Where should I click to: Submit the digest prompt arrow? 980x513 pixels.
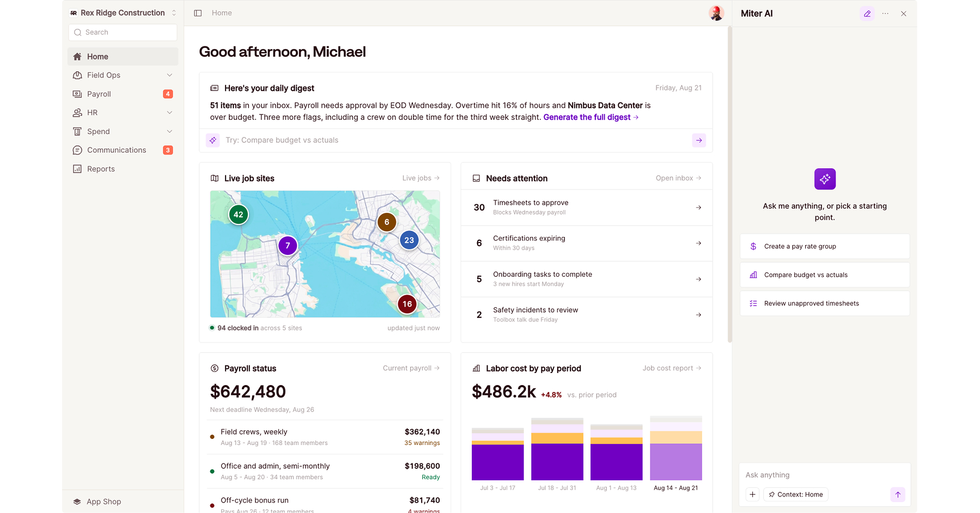pos(699,141)
